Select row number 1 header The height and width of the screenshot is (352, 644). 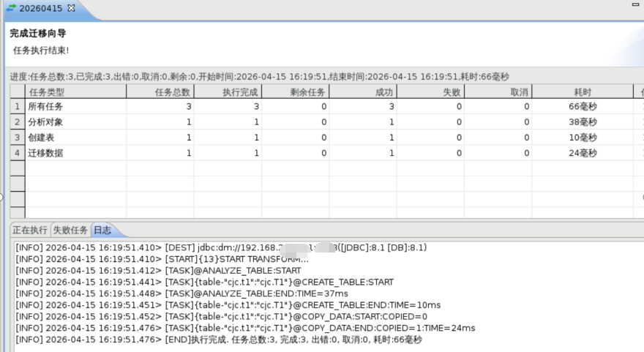[18, 107]
